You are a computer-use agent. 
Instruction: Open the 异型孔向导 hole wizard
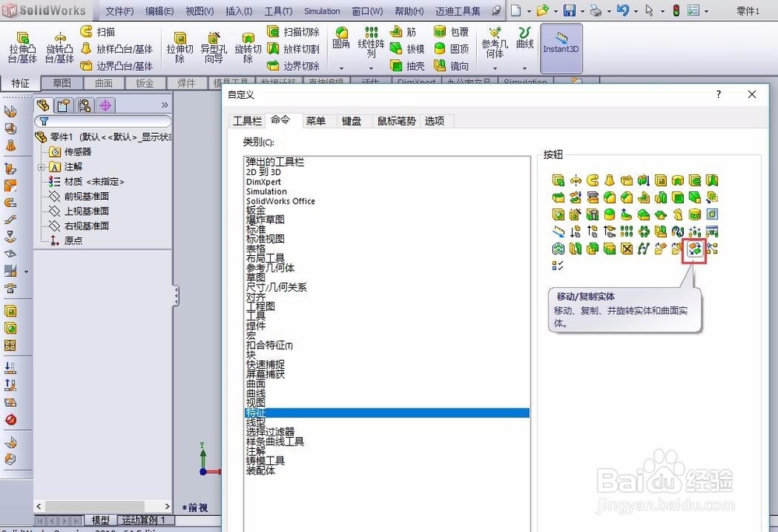(x=214, y=47)
